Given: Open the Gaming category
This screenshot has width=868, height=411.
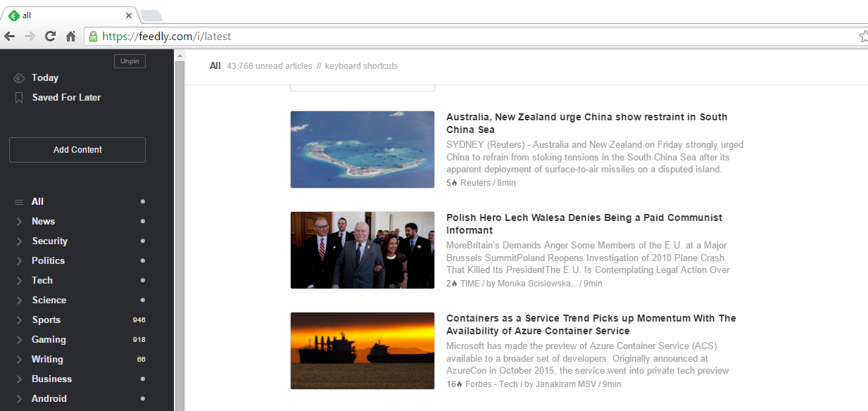Looking at the screenshot, I should pos(49,340).
